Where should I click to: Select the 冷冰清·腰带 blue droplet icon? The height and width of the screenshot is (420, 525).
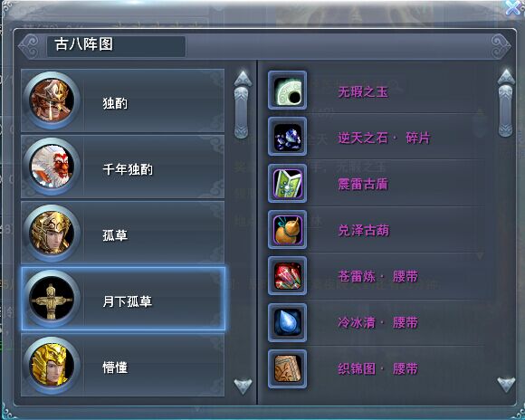tap(287, 322)
